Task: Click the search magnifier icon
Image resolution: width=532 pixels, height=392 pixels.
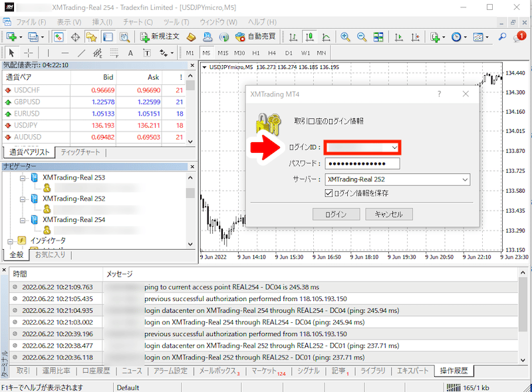Action: [x=503, y=37]
